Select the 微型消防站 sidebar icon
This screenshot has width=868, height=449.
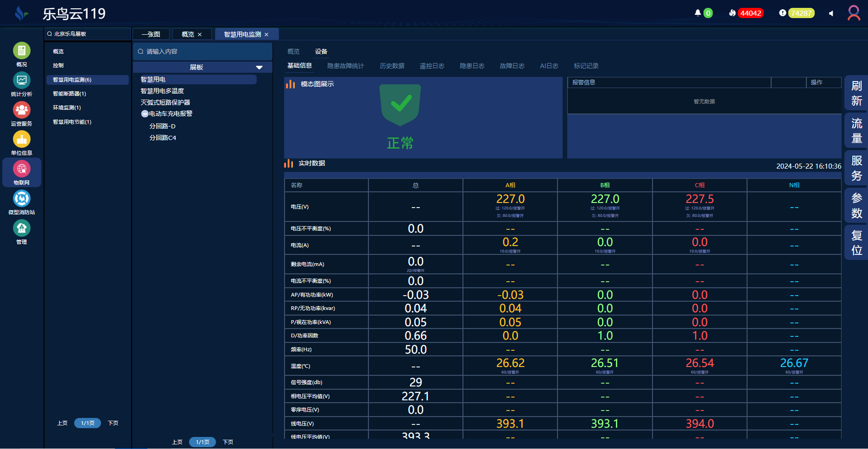coord(21,199)
